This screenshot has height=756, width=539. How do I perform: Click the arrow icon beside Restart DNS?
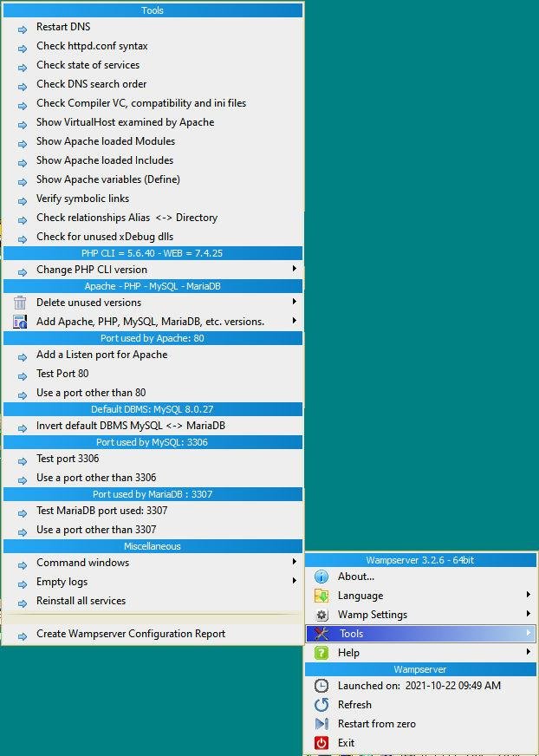coord(23,29)
